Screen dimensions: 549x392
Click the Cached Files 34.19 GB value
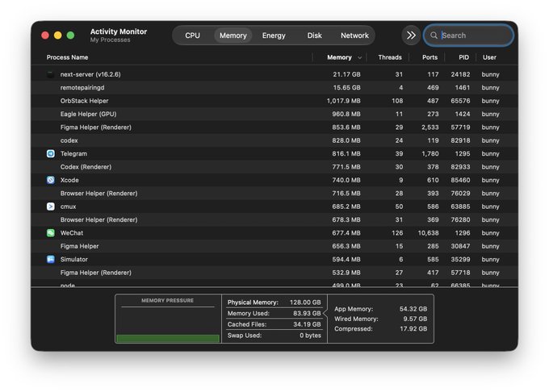307,324
